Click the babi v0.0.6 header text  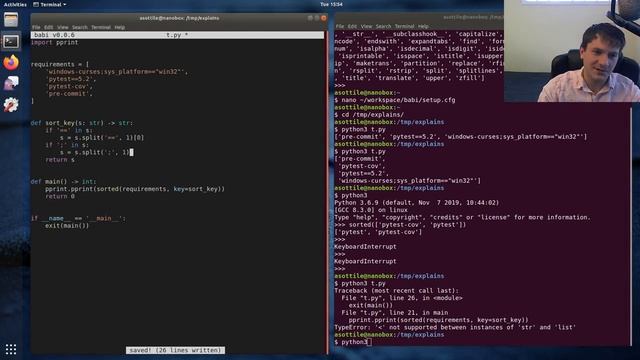click(54, 35)
